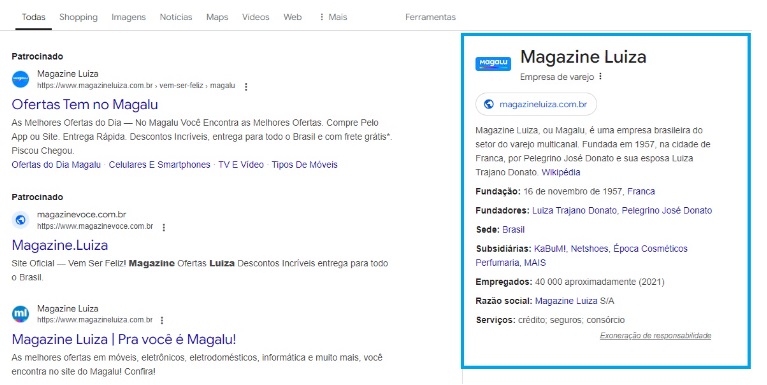Click the Exoneração de responsabilidade disclaimer
The width and height of the screenshot is (767, 385).
click(655, 336)
